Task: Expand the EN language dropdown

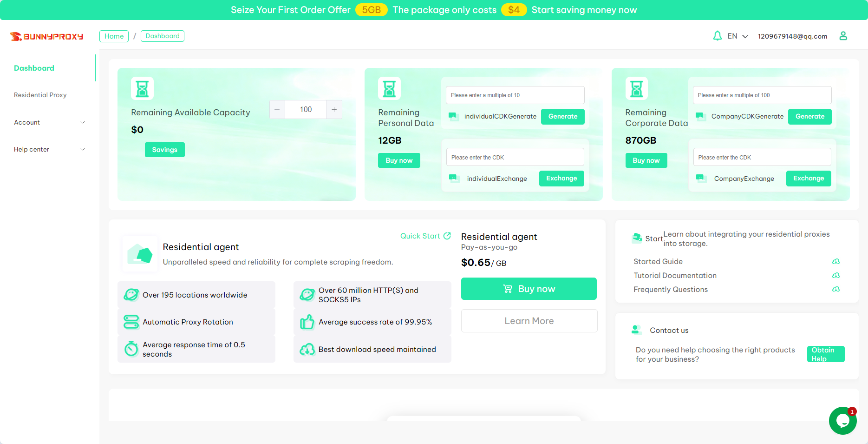Action: tap(737, 36)
